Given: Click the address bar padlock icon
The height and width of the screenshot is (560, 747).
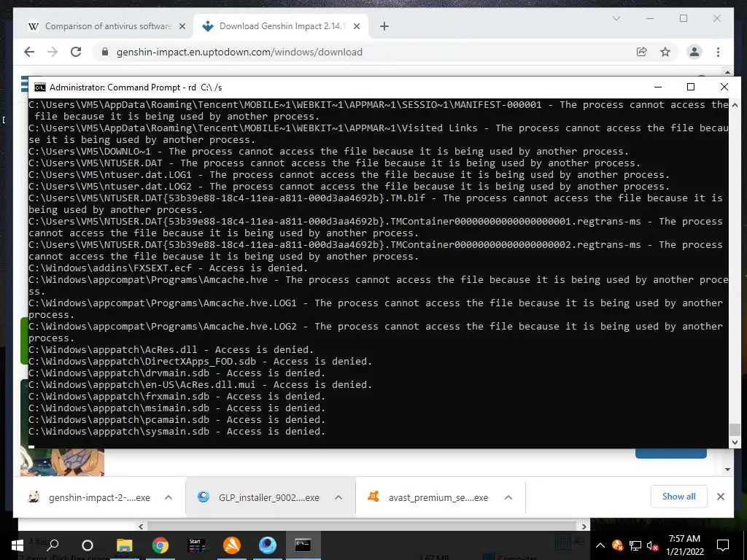Looking at the screenshot, I should click(105, 52).
